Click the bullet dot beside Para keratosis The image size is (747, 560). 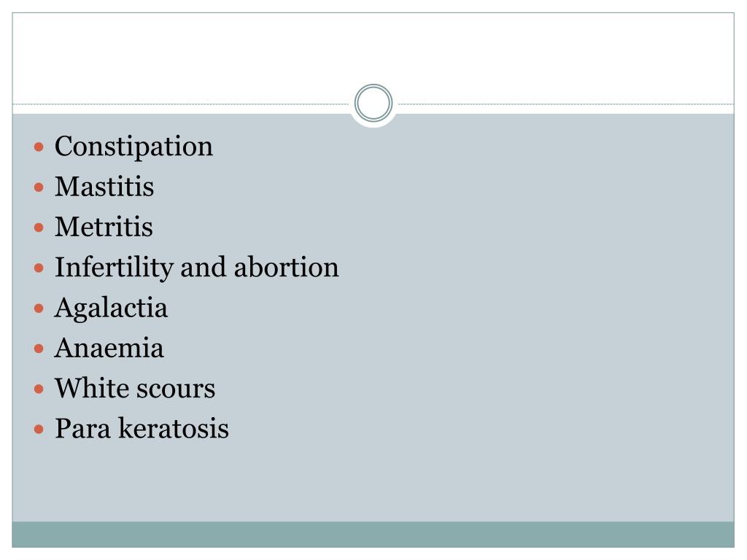click(39, 429)
